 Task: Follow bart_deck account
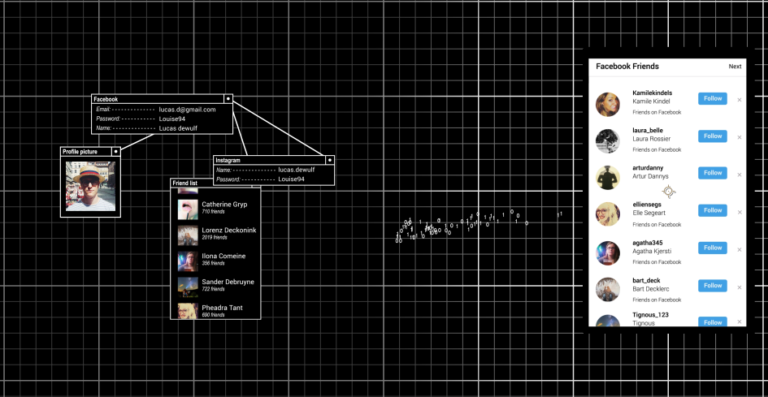pos(713,285)
